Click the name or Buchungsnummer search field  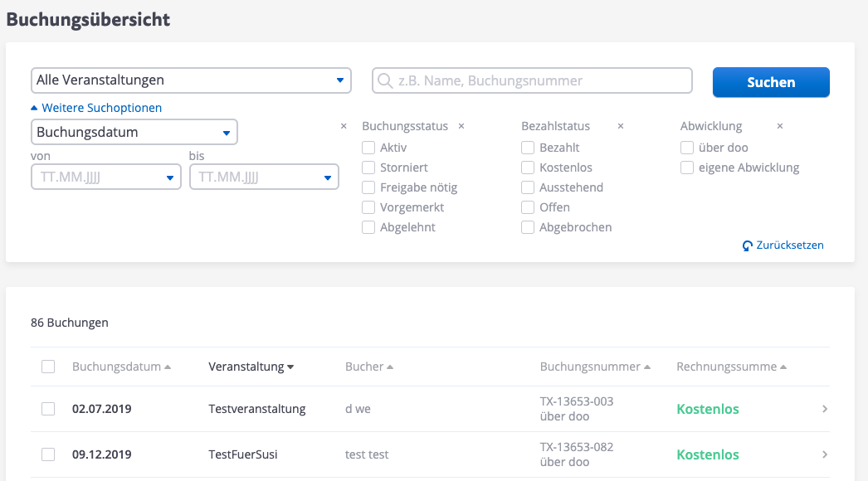(532, 80)
